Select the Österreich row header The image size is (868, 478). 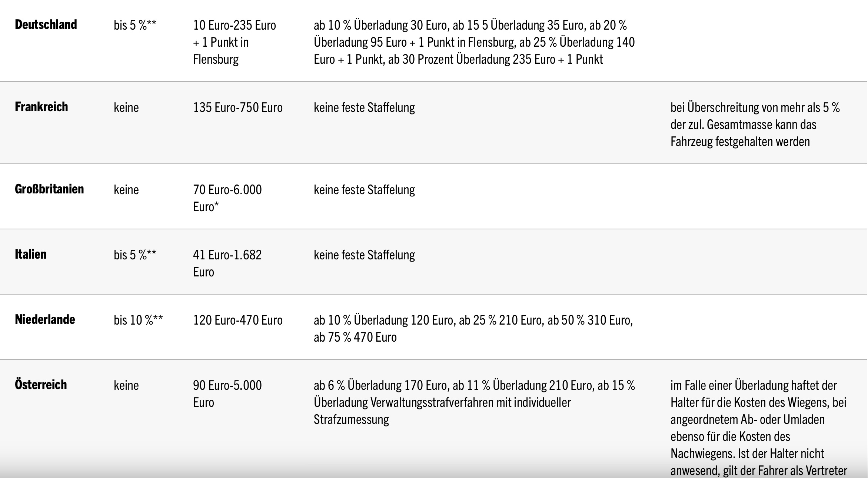click(41, 385)
